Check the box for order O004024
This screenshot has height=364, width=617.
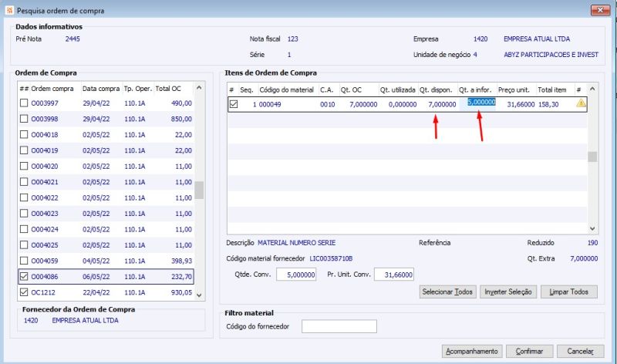(x=24, y=229)
